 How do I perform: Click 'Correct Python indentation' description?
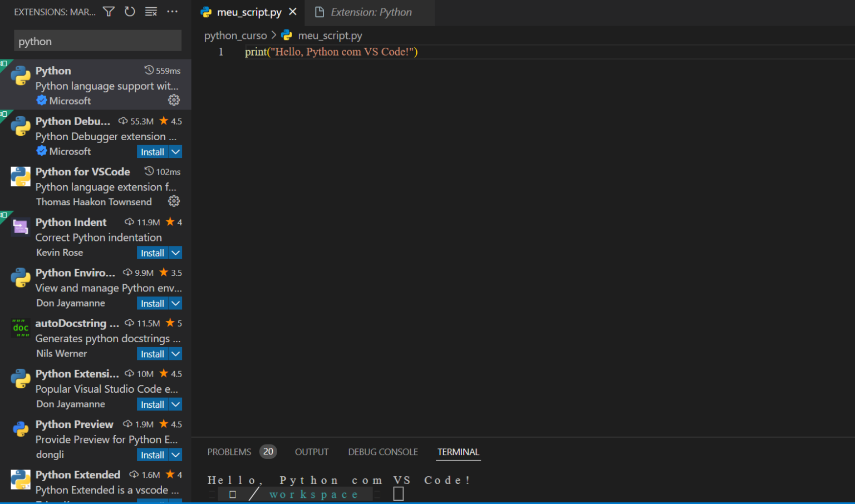coord(99,237)
